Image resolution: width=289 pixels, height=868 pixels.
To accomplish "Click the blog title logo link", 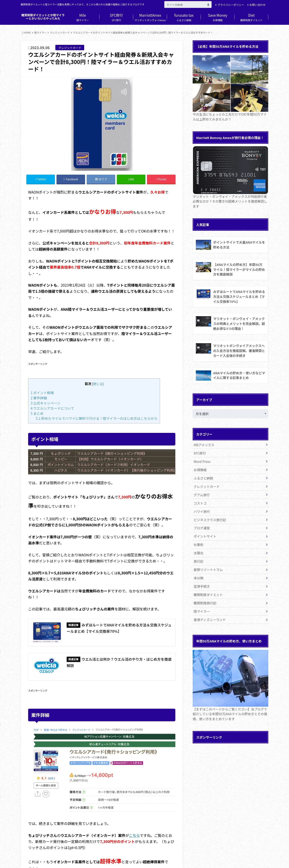I will pyautogui.click(x=43, y=17).
